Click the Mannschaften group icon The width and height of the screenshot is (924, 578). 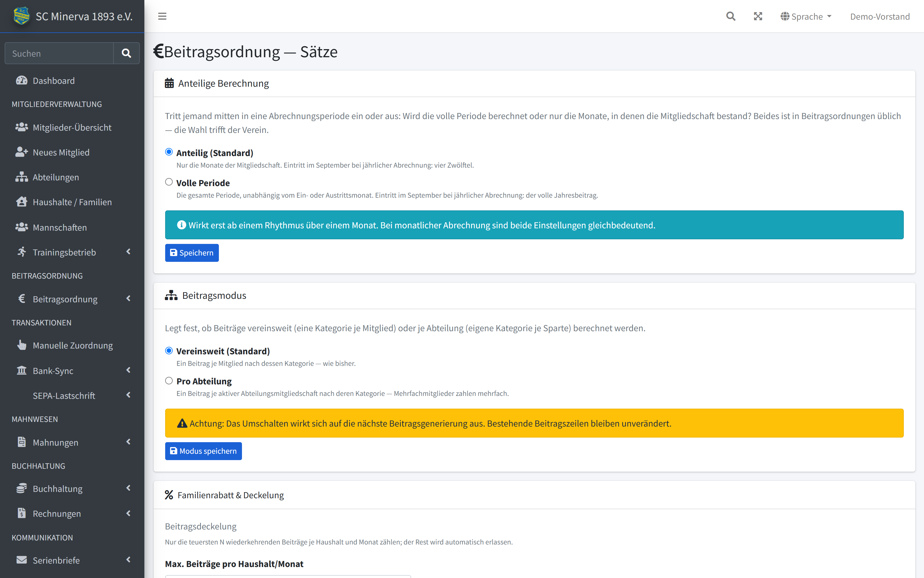click(x=21, y=227)
